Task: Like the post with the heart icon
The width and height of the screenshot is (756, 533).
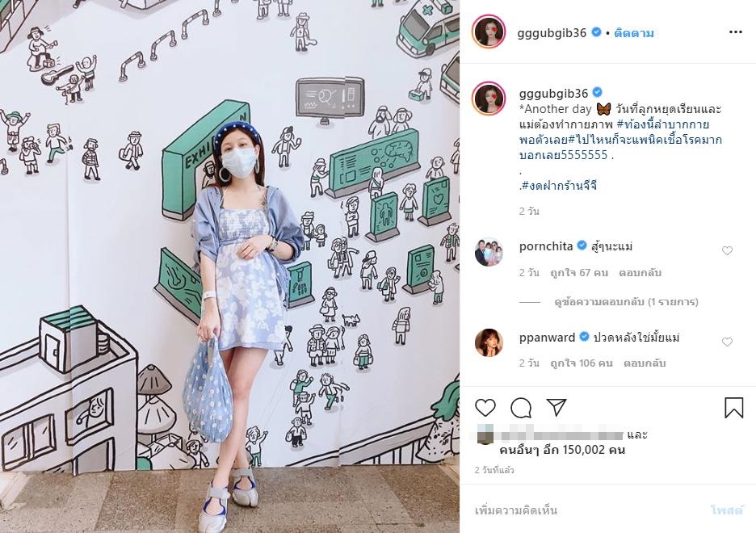Action: click(485, 408)
